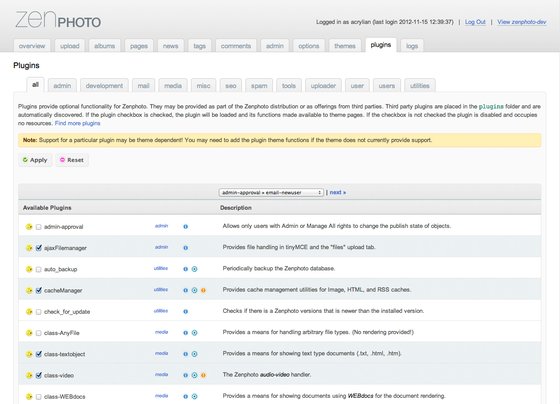Switch to the themes tab

point(345,46)
